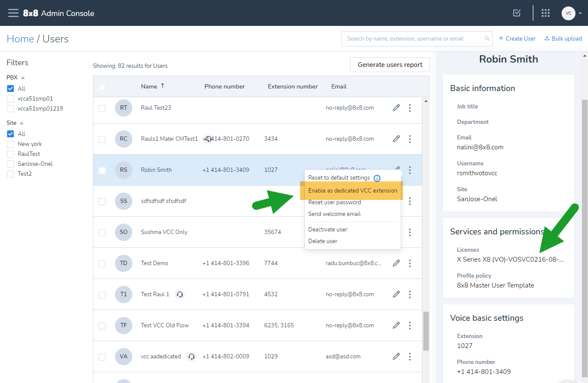Screen dimensions: 588x383
Task: Click the user list scroll-up arrow
Action: tap(426, 101)
